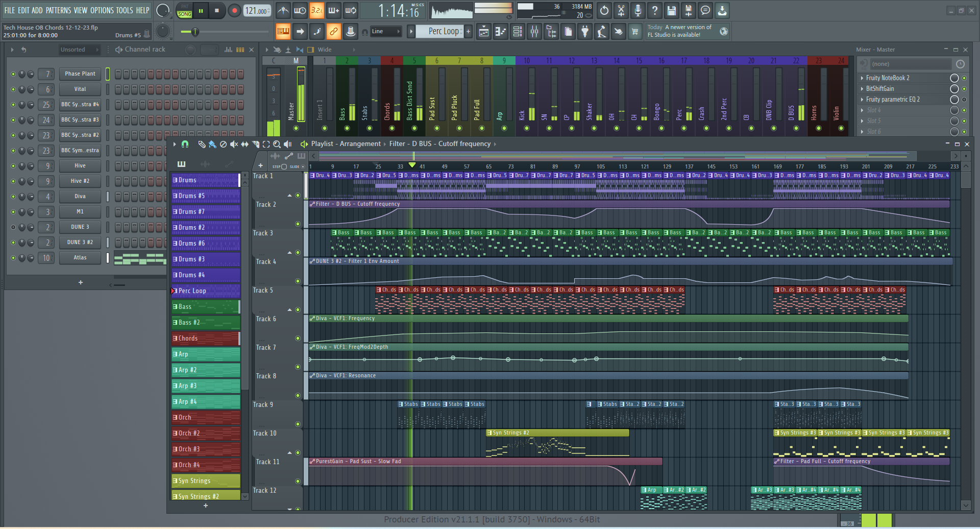The height and width of the screenshot is (529, 980).
Task: Toggle the link-to-controller chain icon
Action: [x=333, y=32]
